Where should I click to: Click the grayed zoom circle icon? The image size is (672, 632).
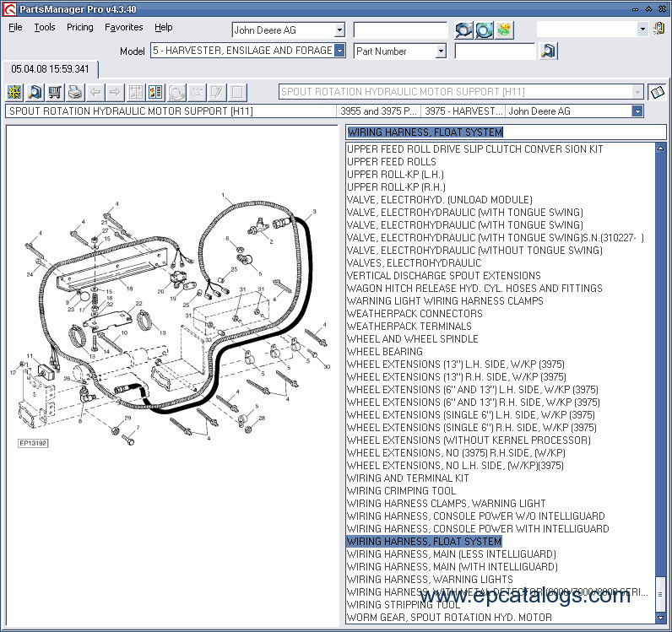tap(176, 92)
